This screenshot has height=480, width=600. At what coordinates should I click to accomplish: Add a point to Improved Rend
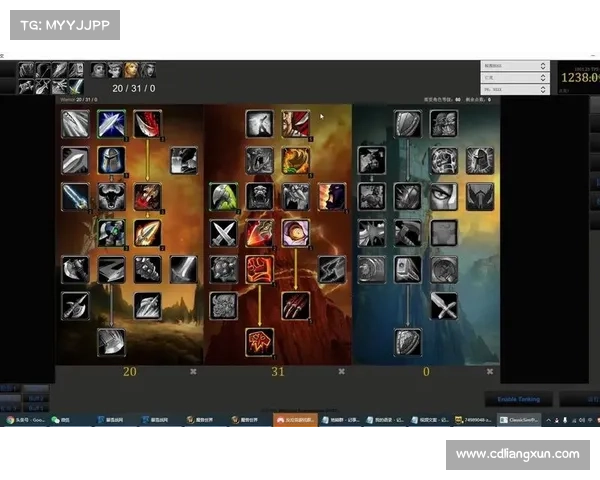[x=148, y=124]
